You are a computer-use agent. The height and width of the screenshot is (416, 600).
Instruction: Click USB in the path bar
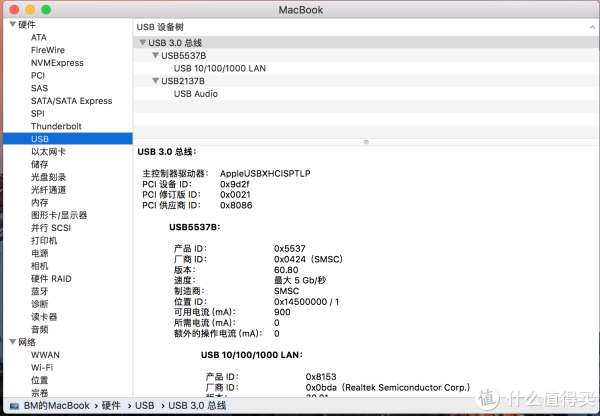pos(145,405)
